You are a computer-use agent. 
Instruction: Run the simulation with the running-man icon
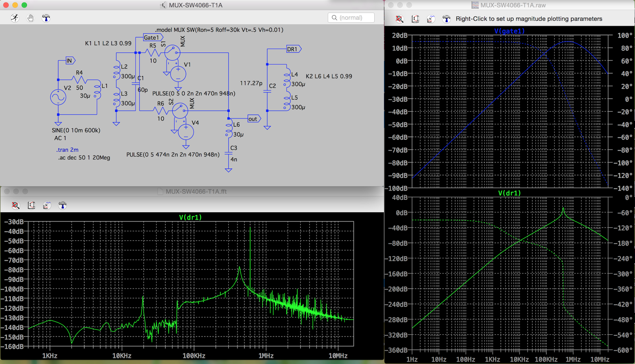point(14,17)
